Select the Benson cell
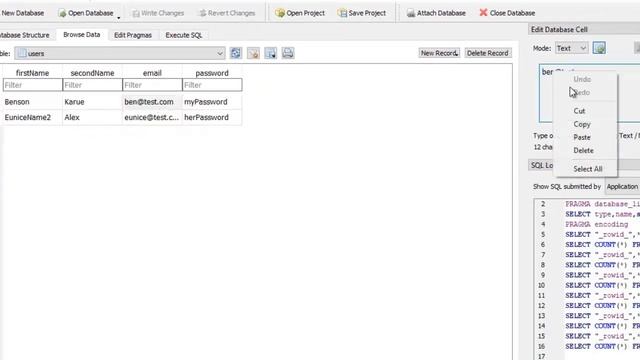The height and width of the screenshot is (360, 640). [x=32, y=102]
